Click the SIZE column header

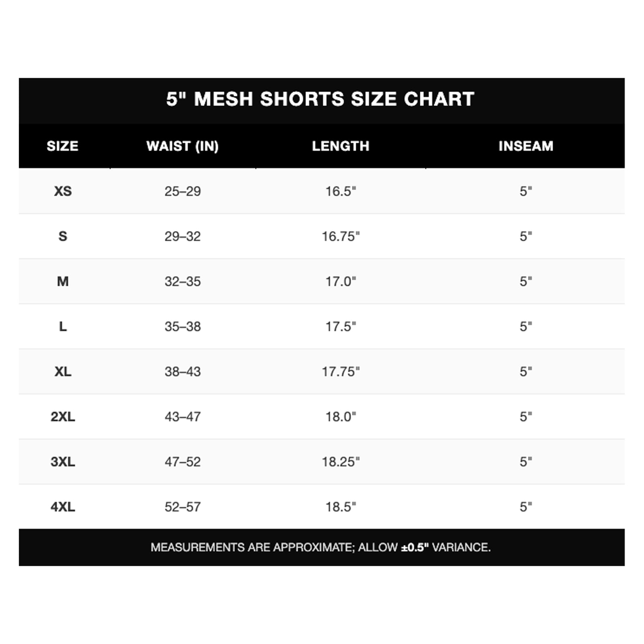(x=62, y=146)
